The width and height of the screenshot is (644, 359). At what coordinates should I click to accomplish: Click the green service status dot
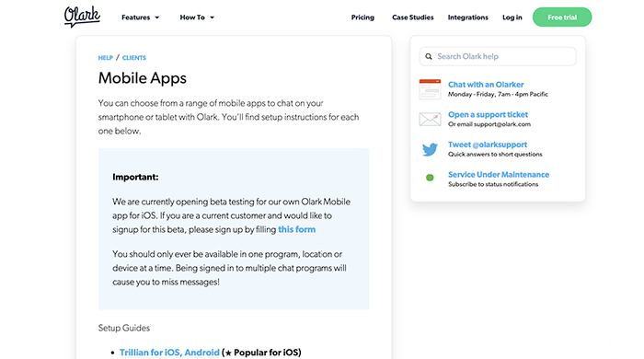430,178
